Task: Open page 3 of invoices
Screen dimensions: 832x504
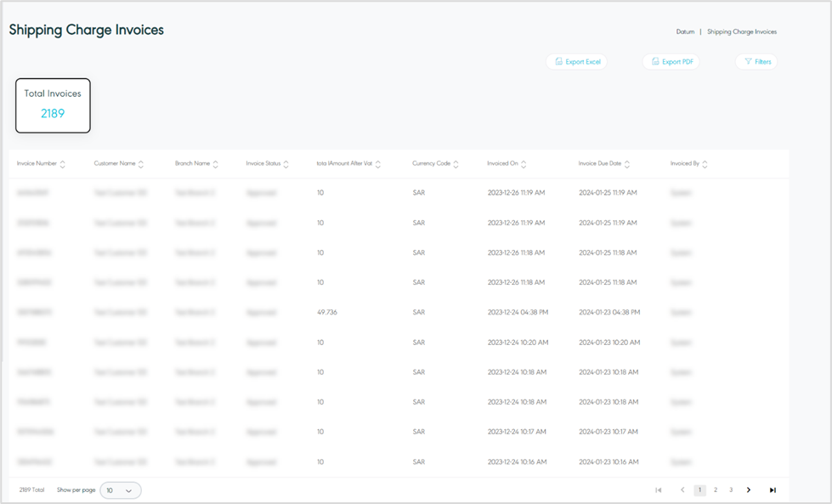Action: [x=731, y=490]
